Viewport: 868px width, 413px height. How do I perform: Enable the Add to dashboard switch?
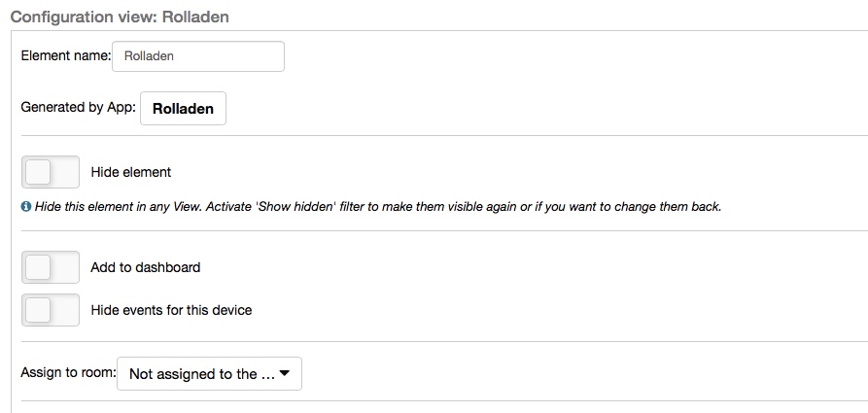pyautogui.click(x=51, y=267)
